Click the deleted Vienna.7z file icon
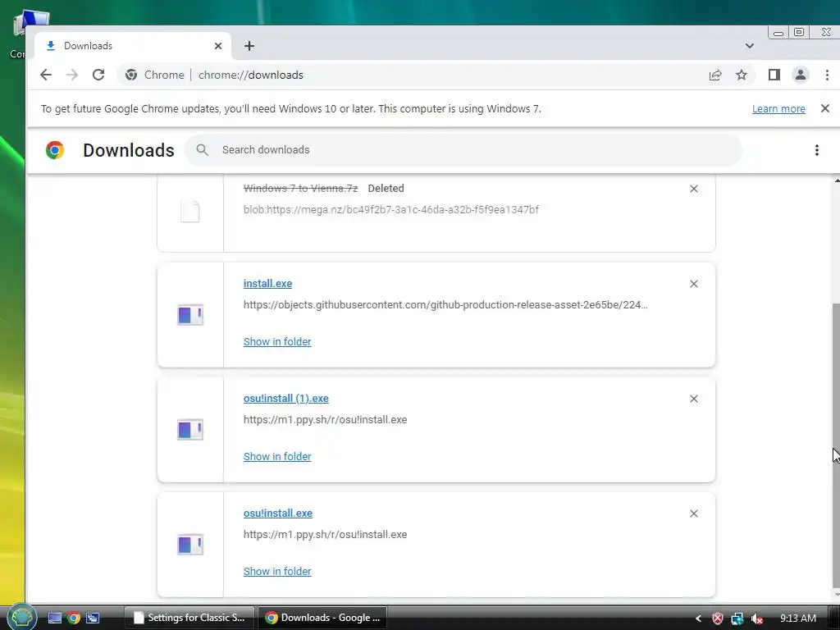 189,212
